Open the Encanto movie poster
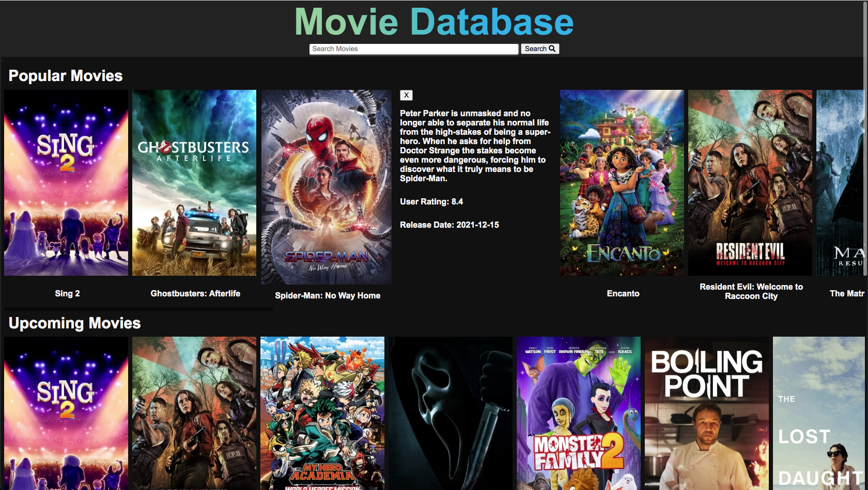 pyautogui.click(x=622, y=183)
